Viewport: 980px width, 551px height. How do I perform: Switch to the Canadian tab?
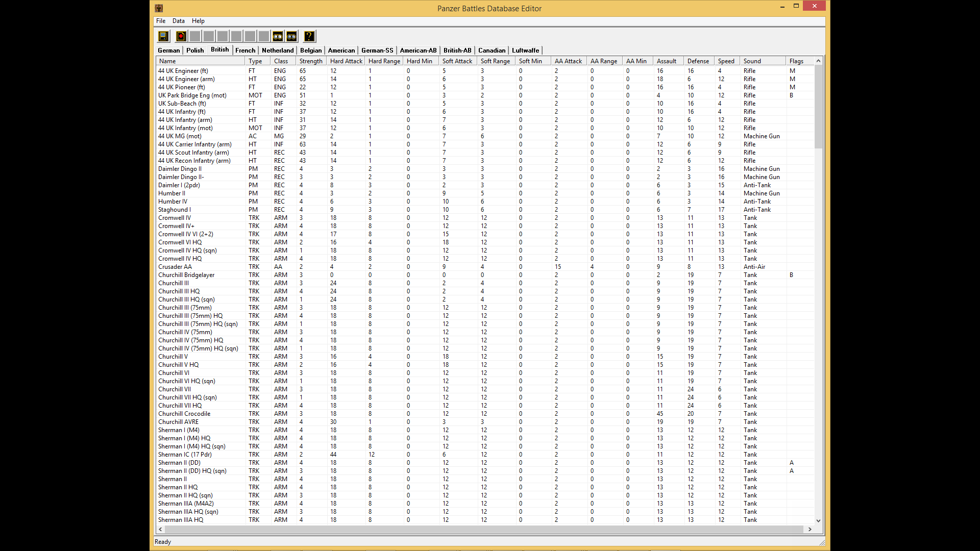(492, 51)
